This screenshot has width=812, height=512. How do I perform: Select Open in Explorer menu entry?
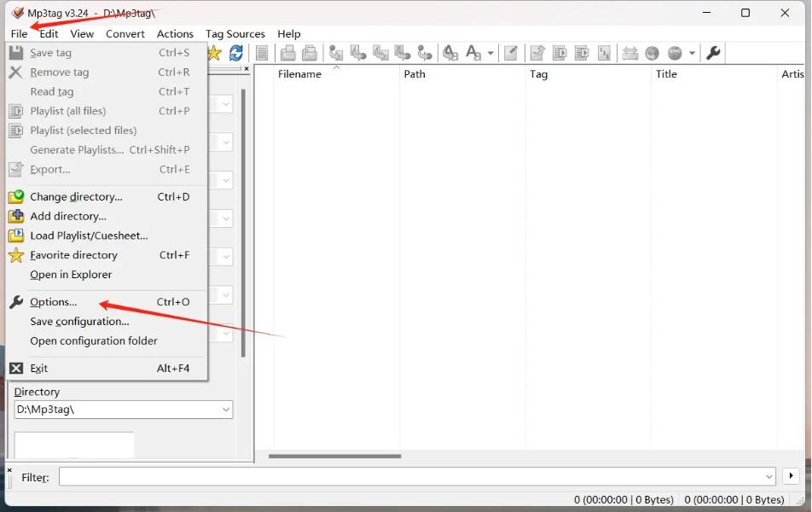pos(107,275)
